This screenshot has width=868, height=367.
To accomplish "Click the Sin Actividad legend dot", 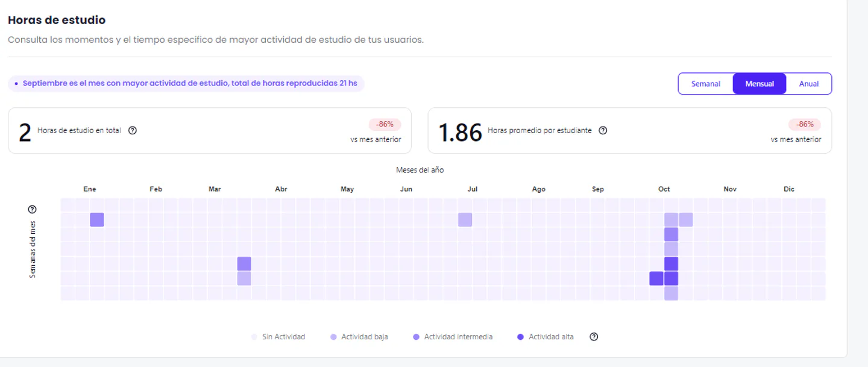I will (x=254, y=337).
